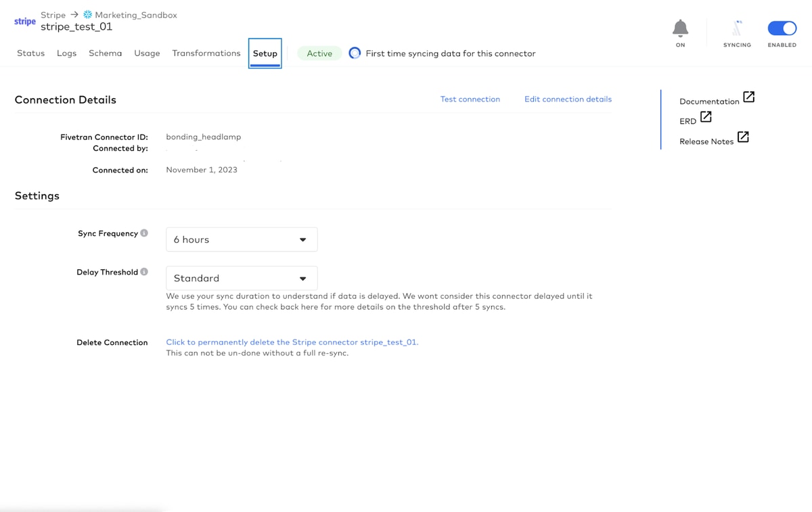Viewport: 812px width, 512px height.
Task: Switch to the Status tab
Action: pyautogui.click(x=30, y=53)
